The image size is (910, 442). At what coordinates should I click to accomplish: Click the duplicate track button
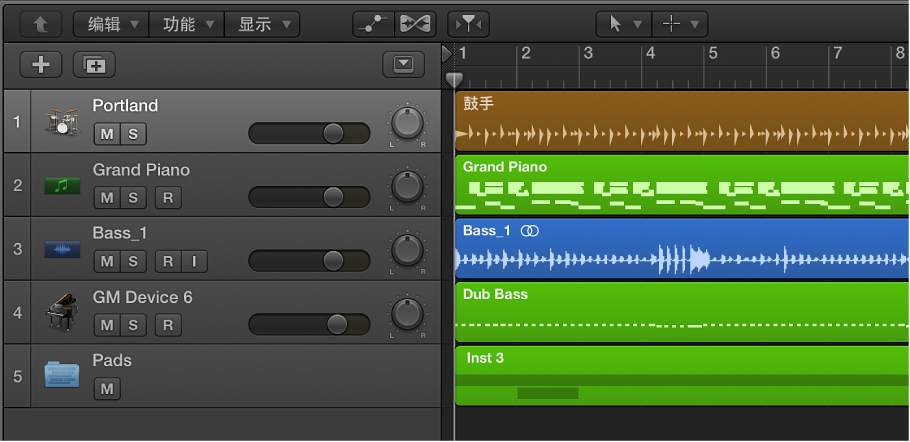click(x=95, y=65)
